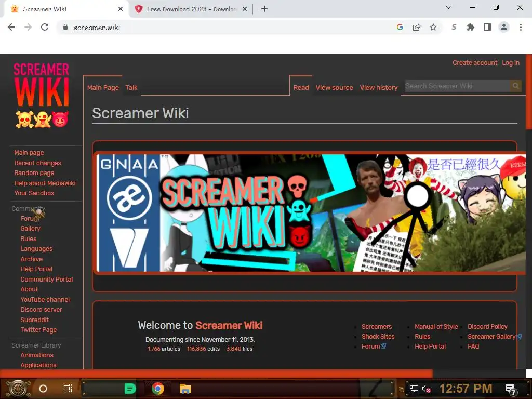
Task: Open Discord server link
Action: [41, 310]
